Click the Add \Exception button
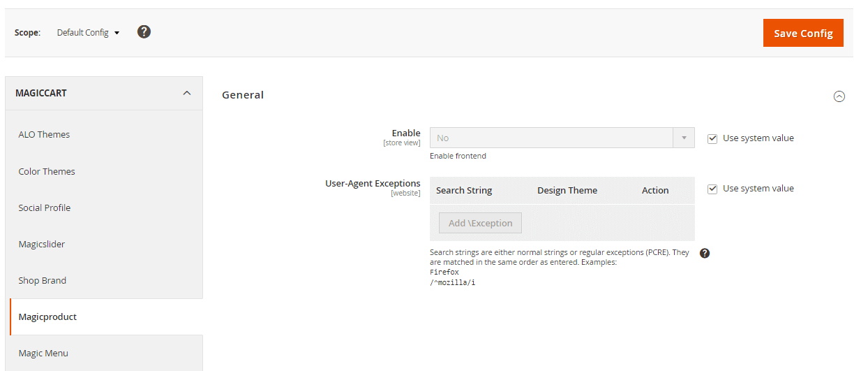 coord(480,223)
